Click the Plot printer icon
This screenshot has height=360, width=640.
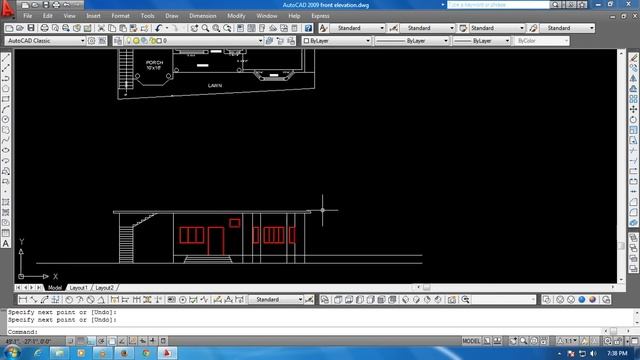44,28
